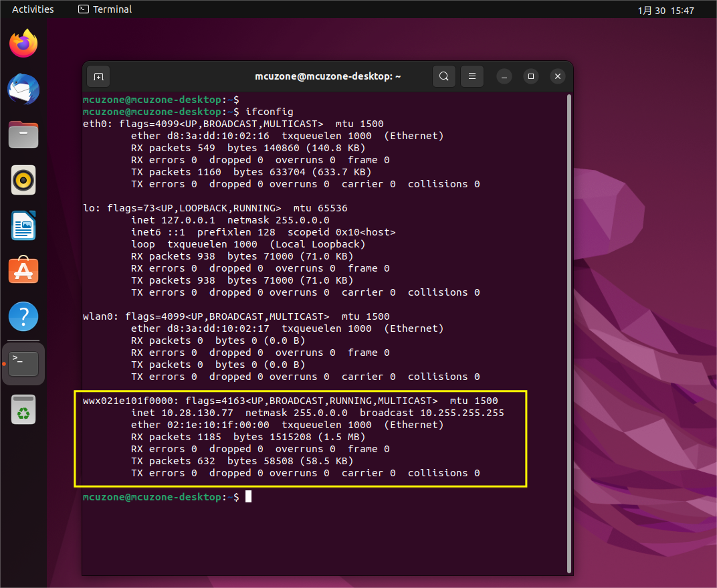Click the terminal vertical scrollbar
717x588 pixels.
tap(569, 333)
